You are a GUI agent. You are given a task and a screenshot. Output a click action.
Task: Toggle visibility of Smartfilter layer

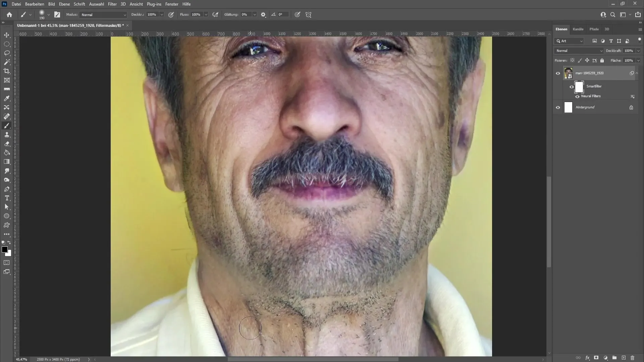[572, 86]
